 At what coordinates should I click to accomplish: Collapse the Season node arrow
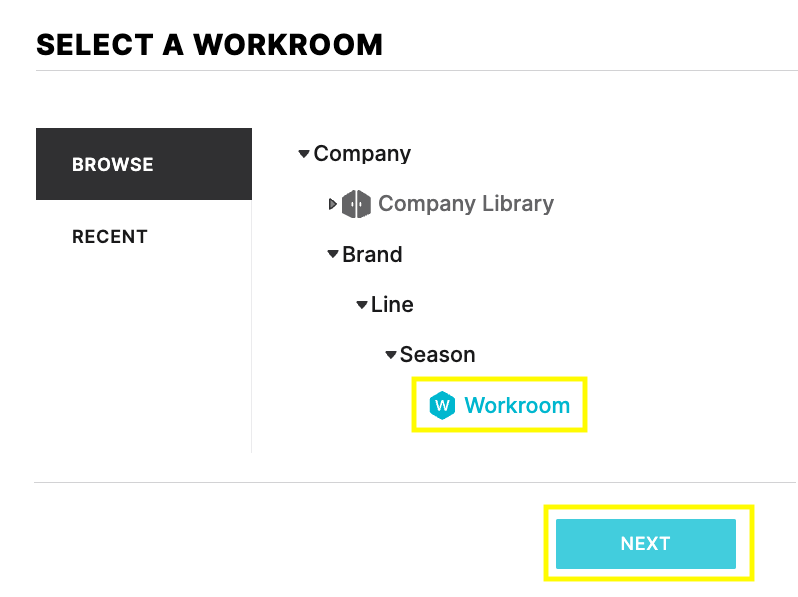pos(391,355)
